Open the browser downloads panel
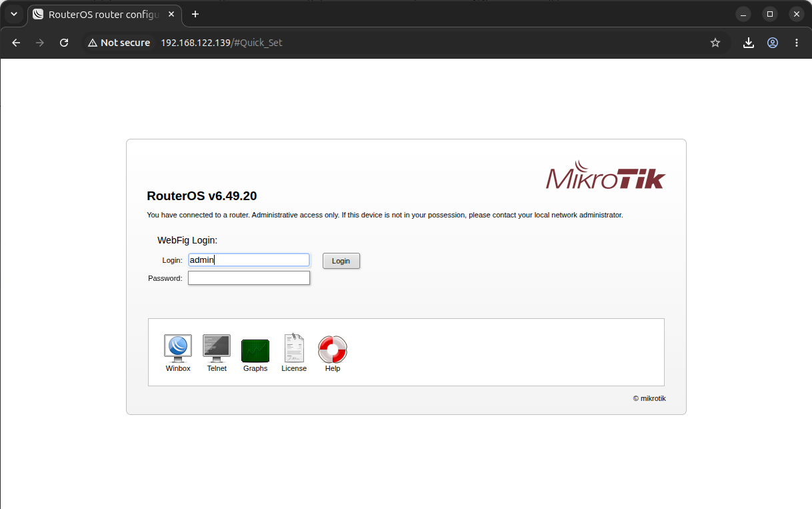This screenshot has height=509, width=812. pos(749,43)
